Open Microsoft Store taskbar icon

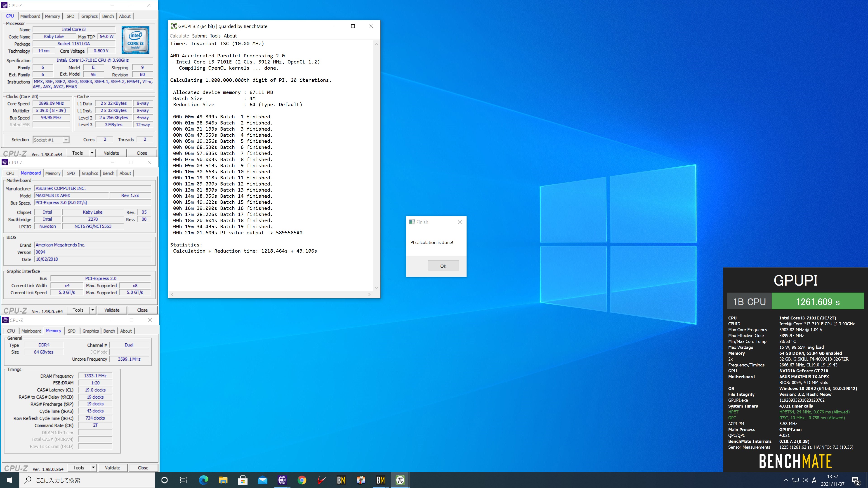pos(243,480)
